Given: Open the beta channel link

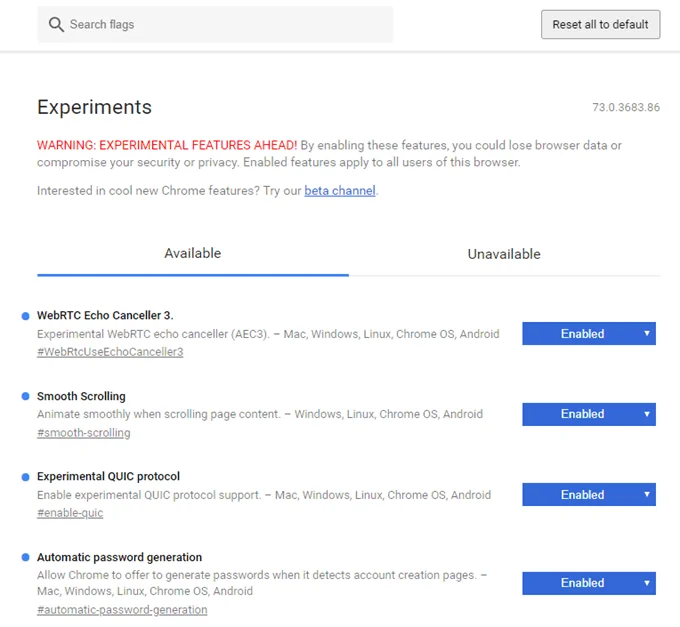Looking at the screenshot, I should point(340,191).
